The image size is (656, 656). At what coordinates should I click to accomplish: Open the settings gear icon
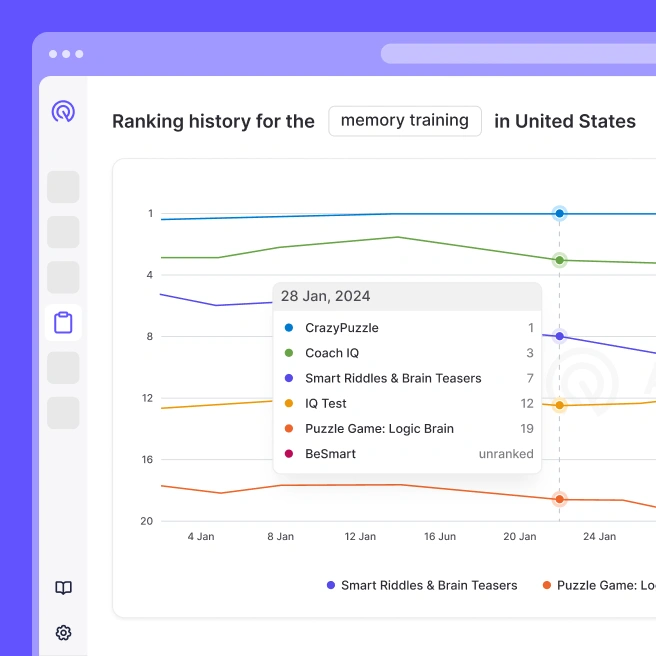pos(63,633)
